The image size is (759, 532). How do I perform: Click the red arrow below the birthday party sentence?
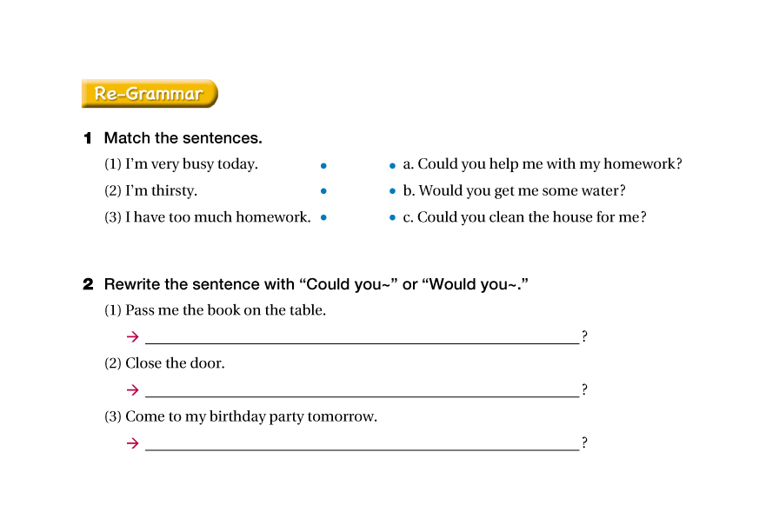[132, 443]
